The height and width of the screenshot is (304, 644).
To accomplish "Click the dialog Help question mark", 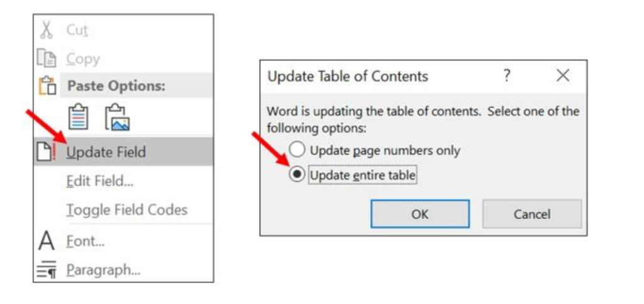I will coord(507,76).
